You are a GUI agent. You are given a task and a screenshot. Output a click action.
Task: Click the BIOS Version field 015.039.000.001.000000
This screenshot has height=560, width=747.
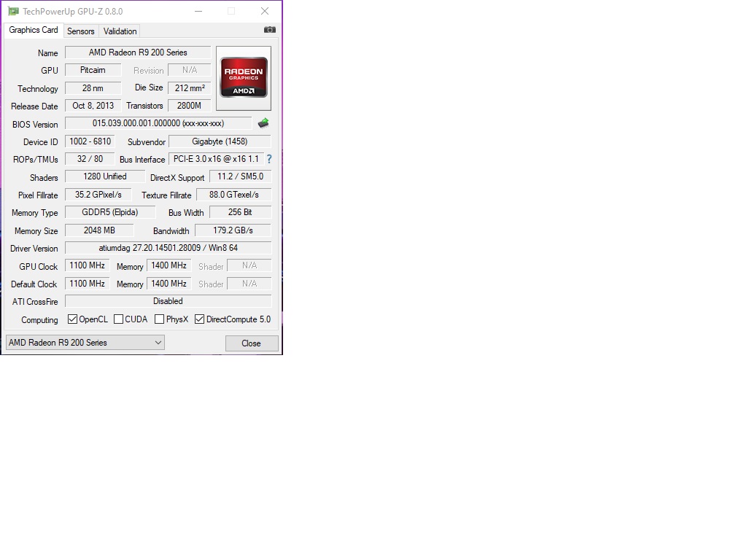pyautogui.click(x=158, y=123)
